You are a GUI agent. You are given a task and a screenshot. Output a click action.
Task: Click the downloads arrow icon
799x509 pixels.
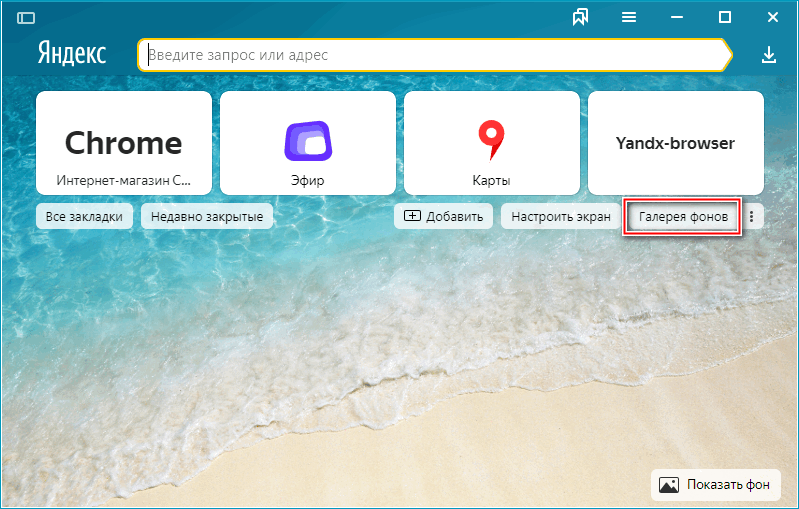coord(768,54)
